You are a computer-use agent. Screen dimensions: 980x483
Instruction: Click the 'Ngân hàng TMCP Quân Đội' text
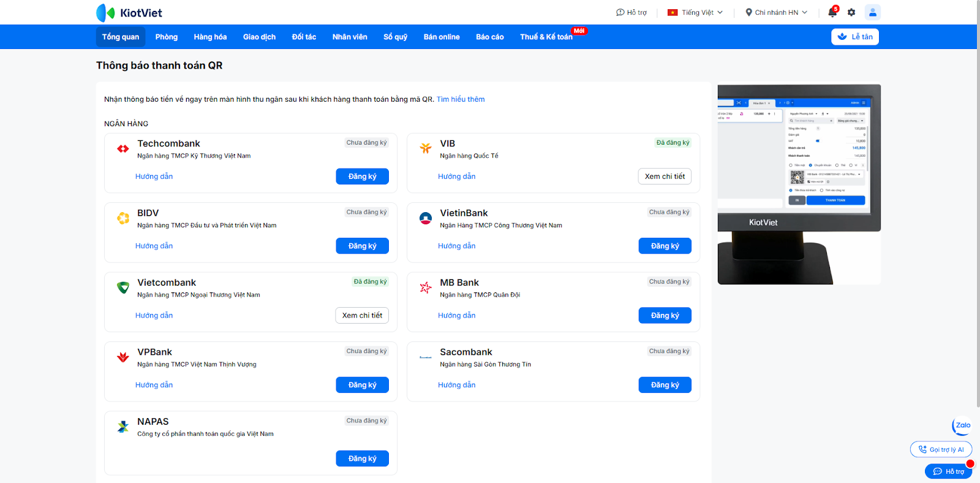[x=480, y=295]
